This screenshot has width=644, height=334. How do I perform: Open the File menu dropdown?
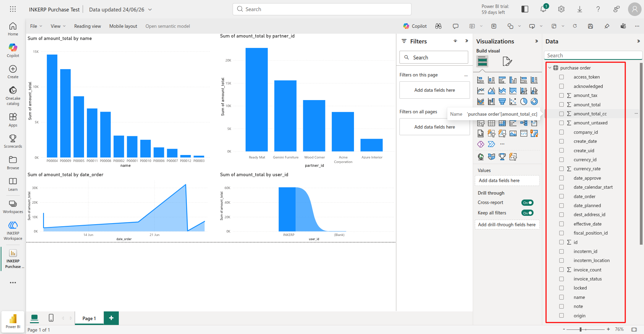(x=36, y=26)
